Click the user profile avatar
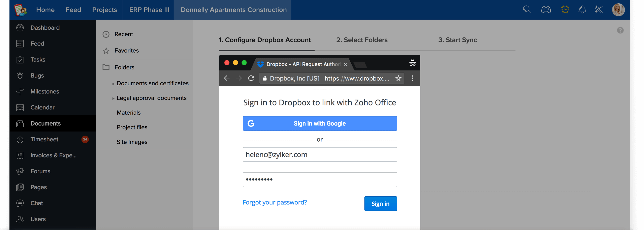Screen dimensions: 644x230 click(x=618, y=10)
